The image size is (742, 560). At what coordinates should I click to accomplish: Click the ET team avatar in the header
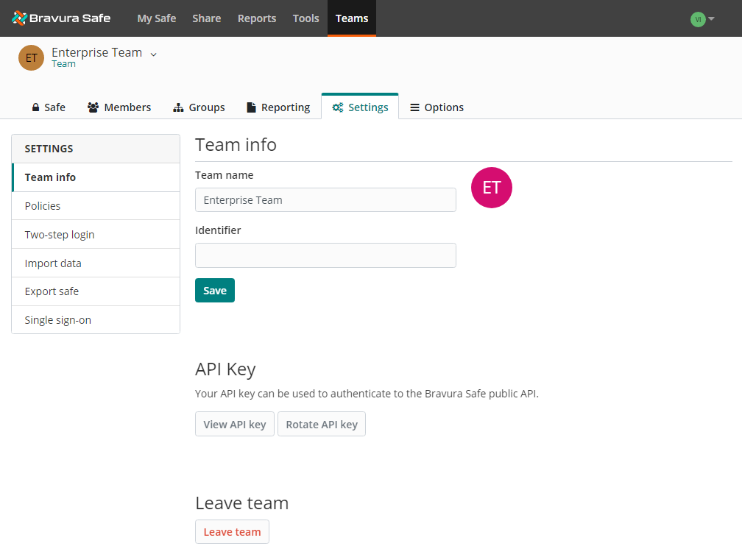tap(30, 57)
